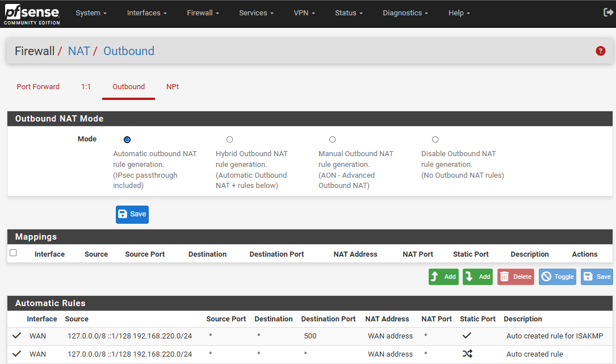The image size is (616, 364).
Task: Click the static port checkmark in ISAKMP row
Action: click(467, 336)
